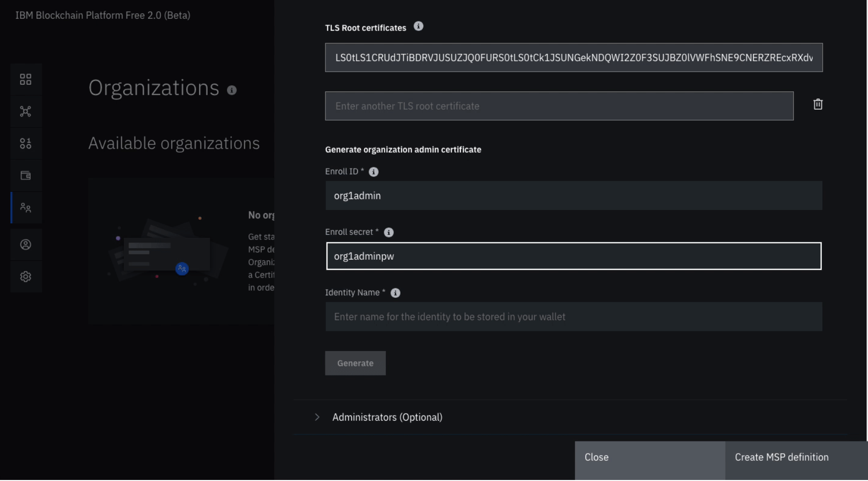868x481 pixels.
Task: Click the Generate button
Action: (x=355, y=363)
